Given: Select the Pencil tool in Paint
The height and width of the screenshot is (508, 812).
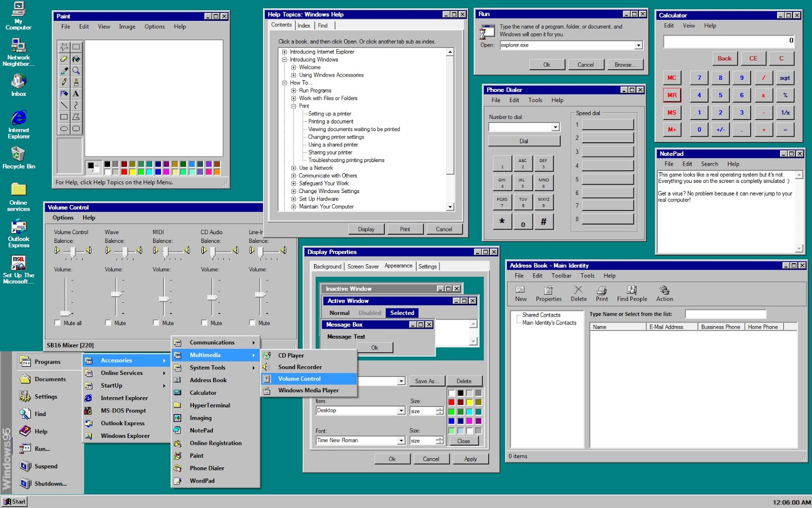Looking at the screenshot, I should click(64, 82).
